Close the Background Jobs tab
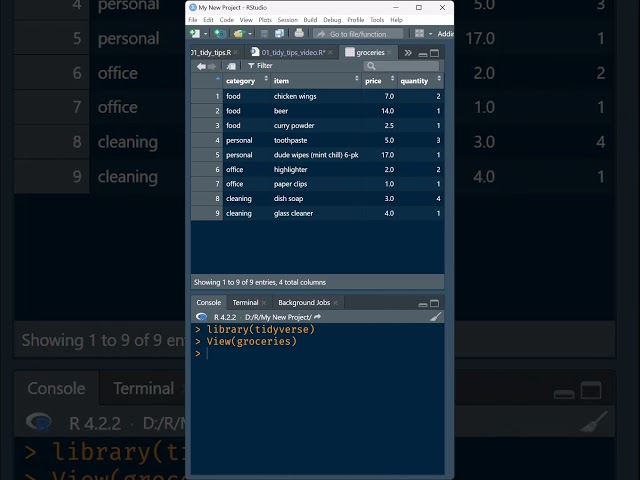 pos(335,302)
